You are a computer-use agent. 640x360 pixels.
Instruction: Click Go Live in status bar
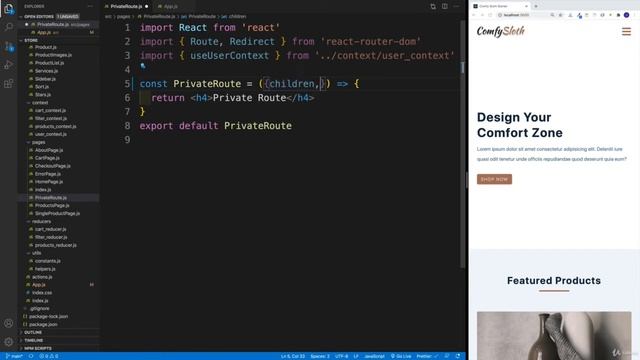pos(401,356)
